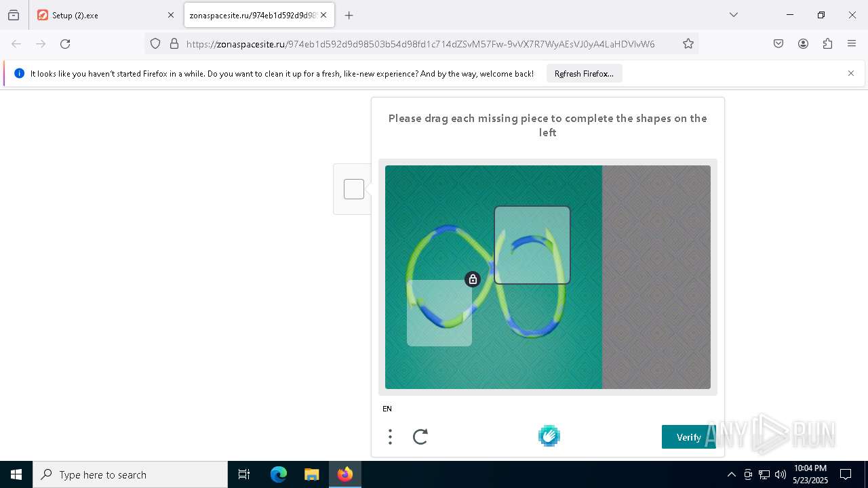Launch Microsoft Edge from taskbar
Image resolution: width=868 pixels, height=488 pixels.
click(279, 474)
